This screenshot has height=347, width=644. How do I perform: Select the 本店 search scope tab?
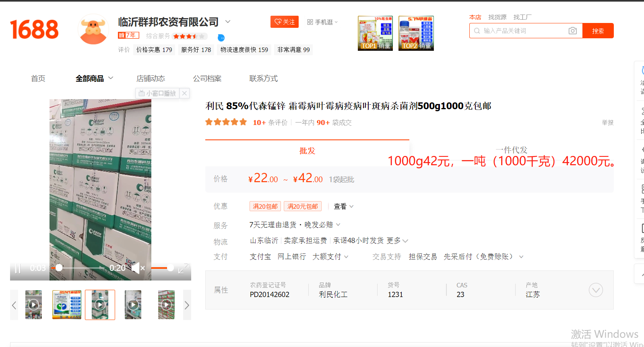click(475, 17)
